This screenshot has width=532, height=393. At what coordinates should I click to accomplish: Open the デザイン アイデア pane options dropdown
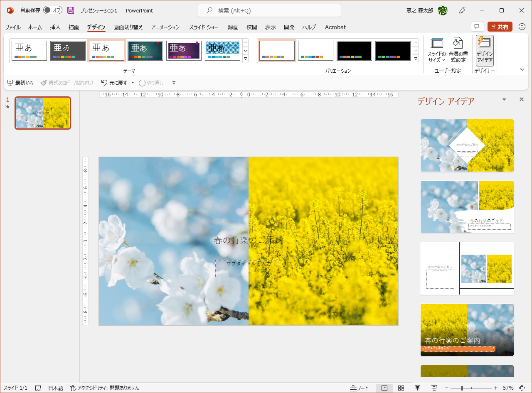coord(505,100)
